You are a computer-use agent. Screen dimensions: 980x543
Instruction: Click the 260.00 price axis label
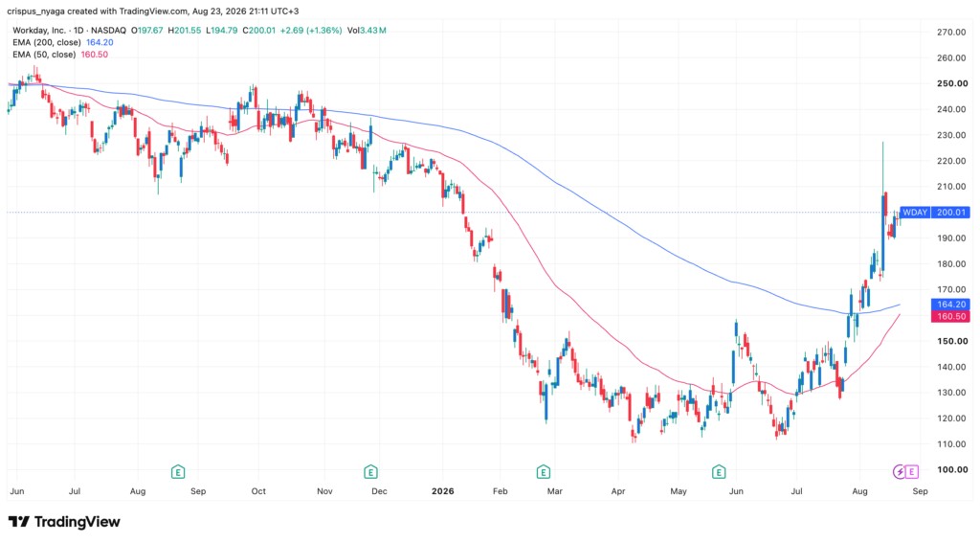(x=951, y=57)
